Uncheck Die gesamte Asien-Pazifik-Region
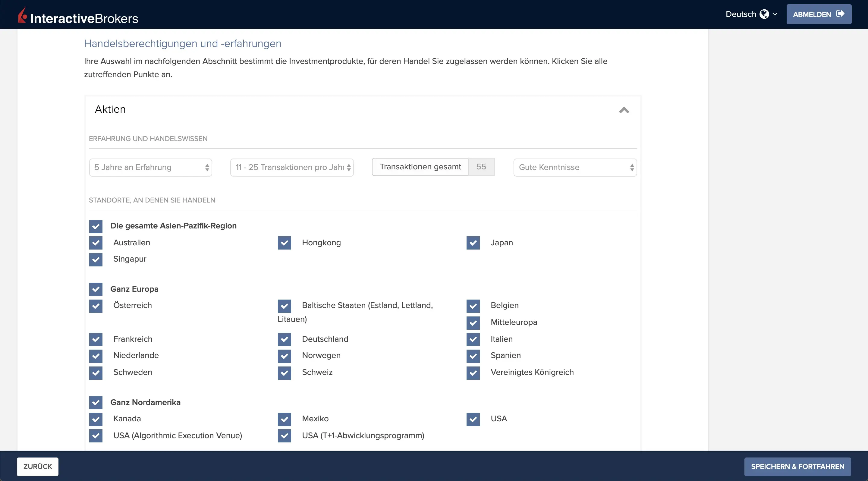868x481 pixels. [96, 226]
